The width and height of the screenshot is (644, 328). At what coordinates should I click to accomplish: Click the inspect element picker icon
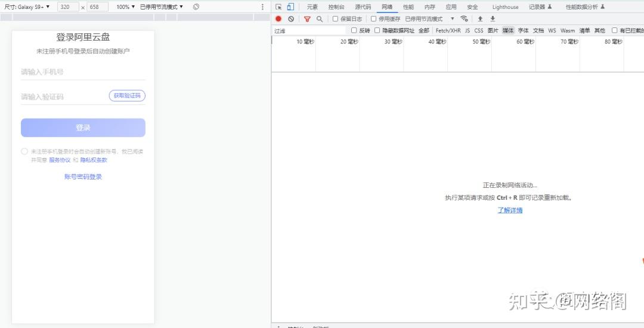click(x=278, y=7)
